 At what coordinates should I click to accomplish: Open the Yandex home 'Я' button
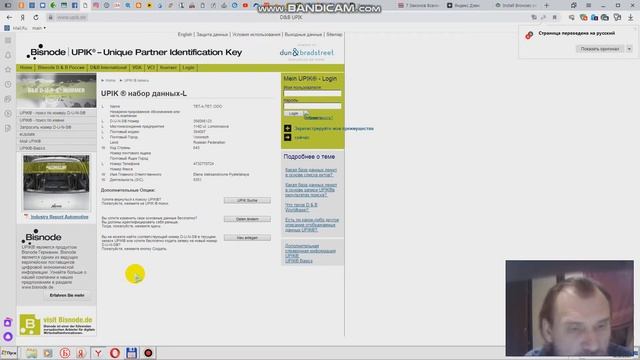pos(23,18)
